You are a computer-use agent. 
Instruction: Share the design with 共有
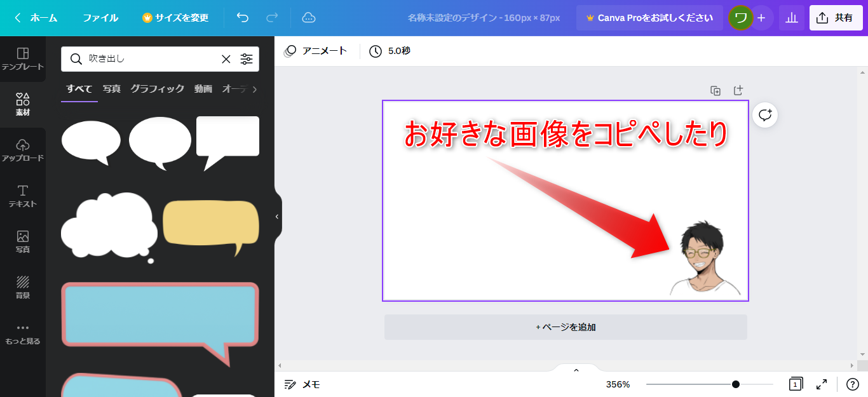coord(836,18)
